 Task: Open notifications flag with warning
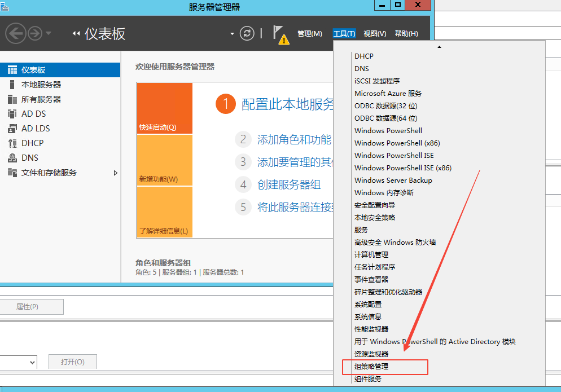click(281, 35)
